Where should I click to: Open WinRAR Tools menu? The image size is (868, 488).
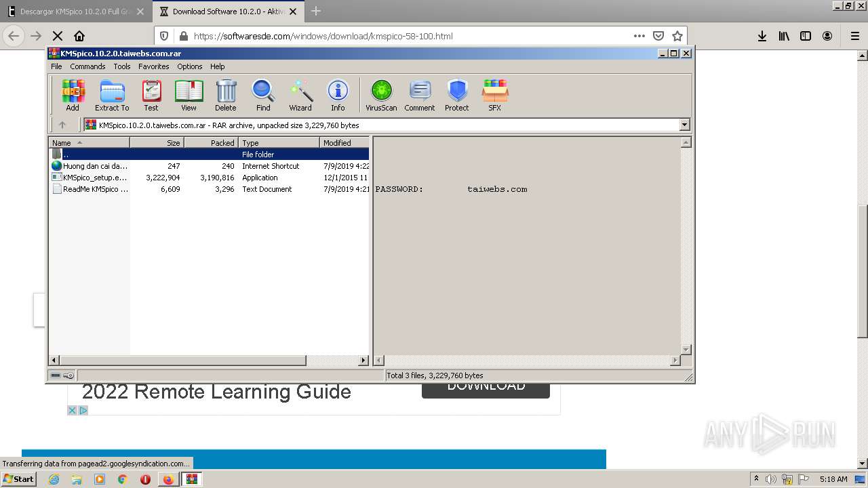coord(122,66)
